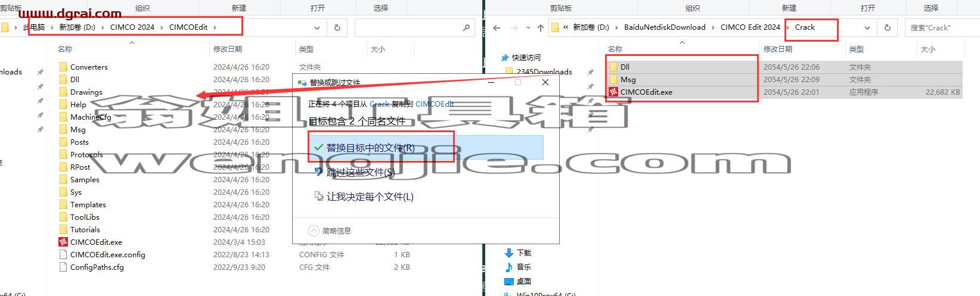Viewport: 980px width, 296px height.
Task: Go up one folder level in right window
Action: tap(540, 27)
